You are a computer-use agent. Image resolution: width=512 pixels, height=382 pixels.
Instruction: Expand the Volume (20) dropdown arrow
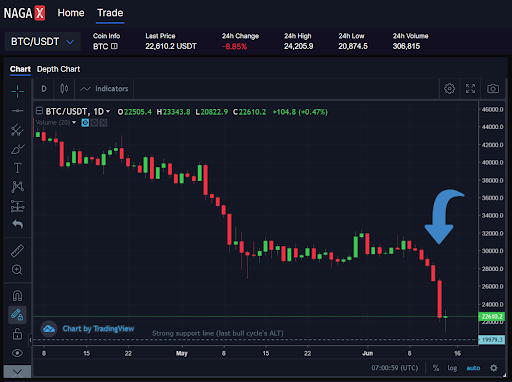(74, 123)
